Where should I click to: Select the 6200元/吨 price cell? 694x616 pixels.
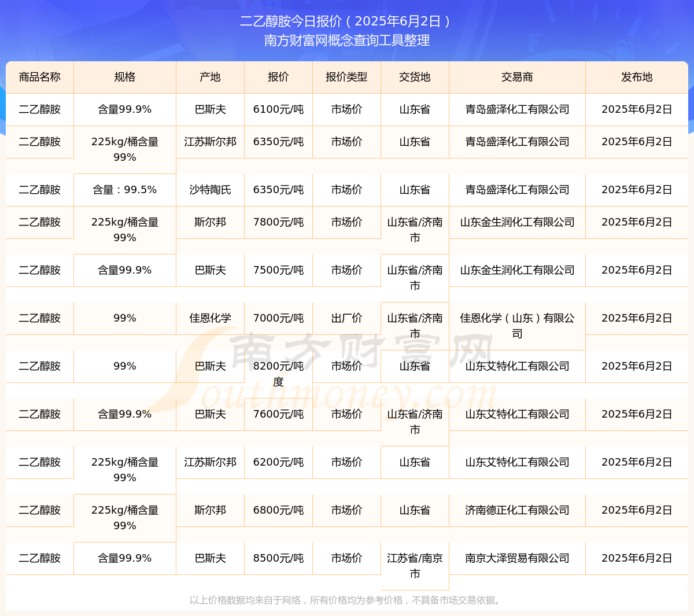[278, 462]
